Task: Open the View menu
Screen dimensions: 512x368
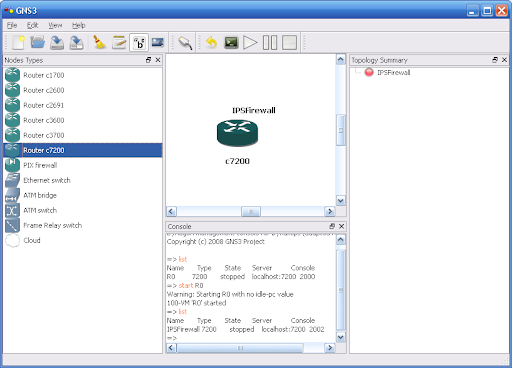Action: [55, 25]
